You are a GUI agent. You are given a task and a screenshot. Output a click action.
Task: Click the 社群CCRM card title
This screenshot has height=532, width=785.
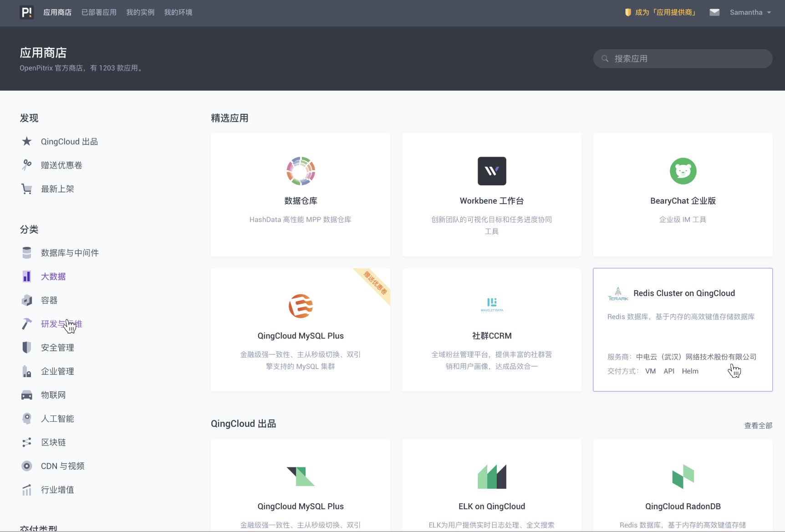[492, 336]
